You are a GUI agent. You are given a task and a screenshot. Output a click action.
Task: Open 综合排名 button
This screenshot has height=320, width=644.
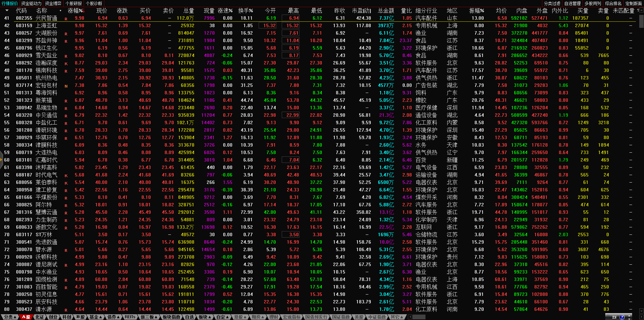coord(613,3)
